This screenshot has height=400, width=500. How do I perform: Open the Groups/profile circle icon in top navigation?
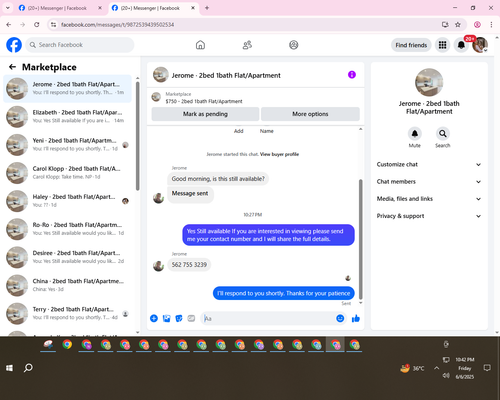[x=294, y=45]
